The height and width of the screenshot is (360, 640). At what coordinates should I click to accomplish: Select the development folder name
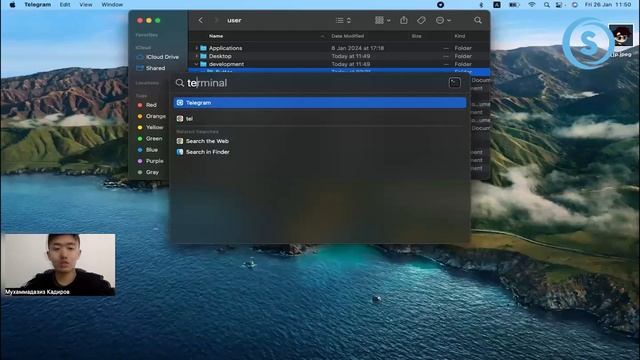click(x=226, y=64)
